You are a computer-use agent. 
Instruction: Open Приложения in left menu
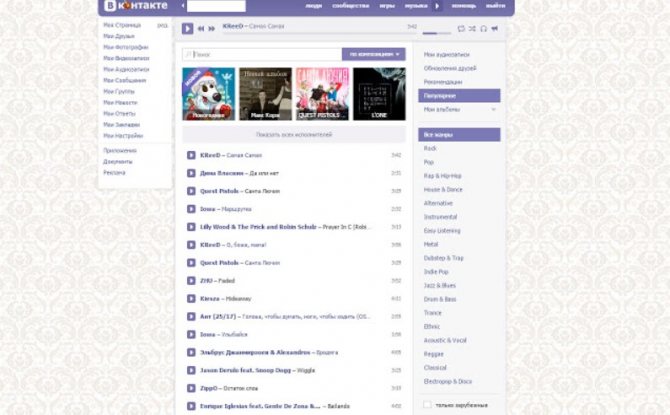(120, 150)
